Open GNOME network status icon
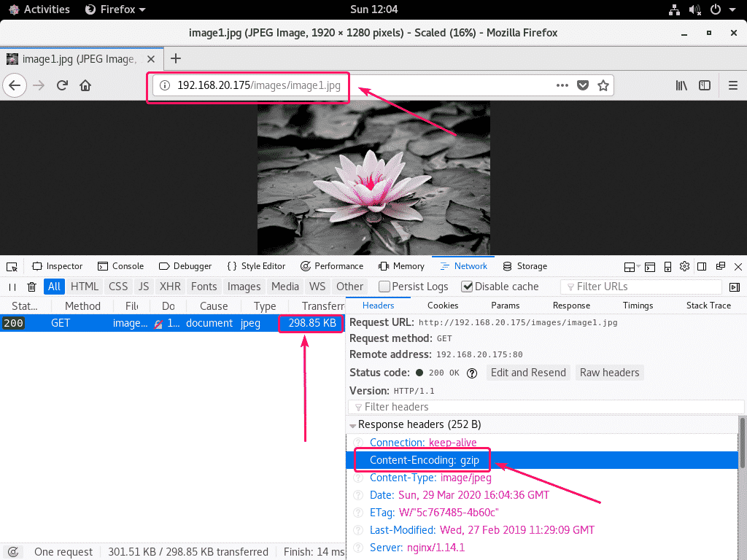The width and height of the screenshot is (747, 560). point(674,9)
